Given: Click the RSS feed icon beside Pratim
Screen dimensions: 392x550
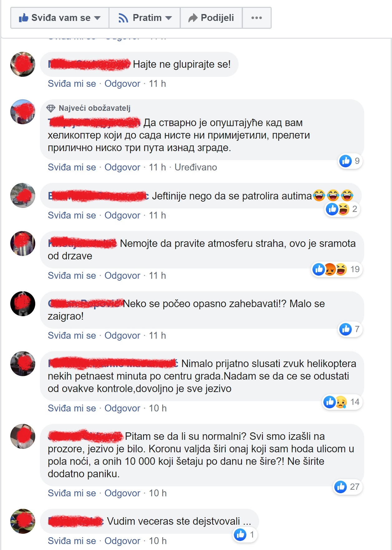Looking at the screenshot, I should [123, 18].
